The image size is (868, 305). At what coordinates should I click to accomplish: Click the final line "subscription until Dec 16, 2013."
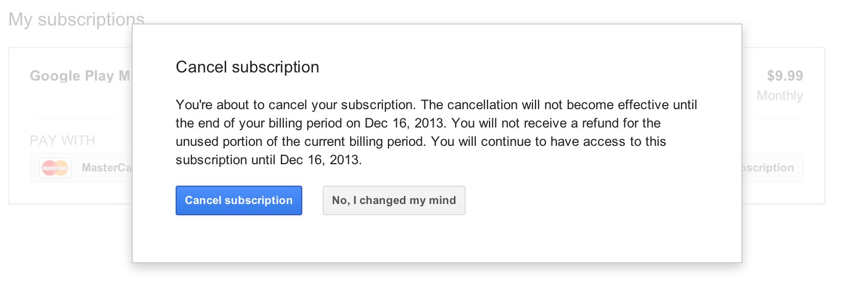click(269, 160)
